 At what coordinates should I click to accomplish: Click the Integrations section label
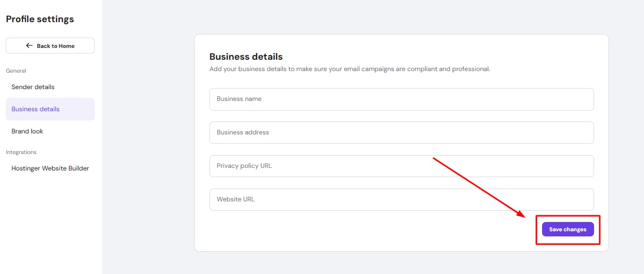[x=21, y=152]
